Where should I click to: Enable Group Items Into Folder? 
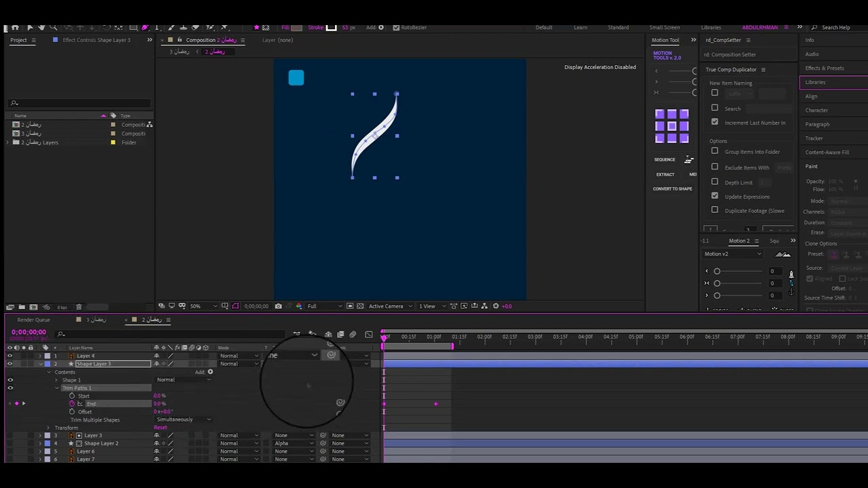coord(715,151)
